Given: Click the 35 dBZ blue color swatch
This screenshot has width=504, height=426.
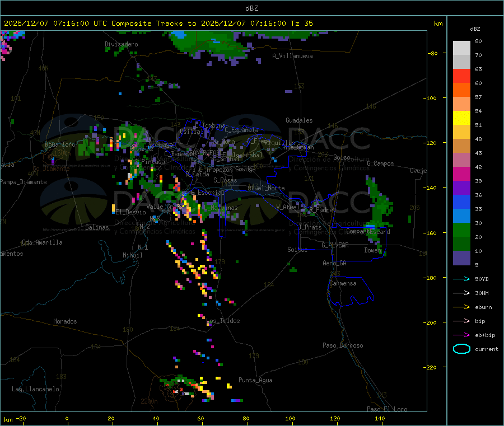Looking at the screenshot, I should point(461,216).
